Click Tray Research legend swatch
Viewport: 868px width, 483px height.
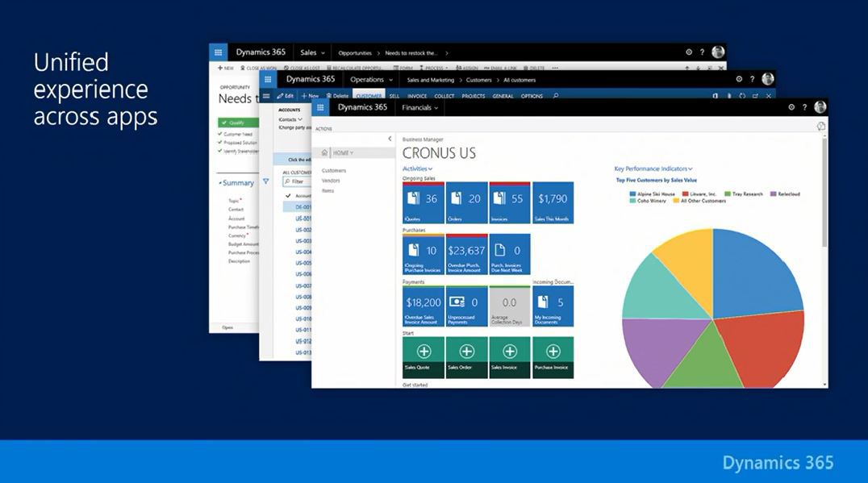pos(728,194)
